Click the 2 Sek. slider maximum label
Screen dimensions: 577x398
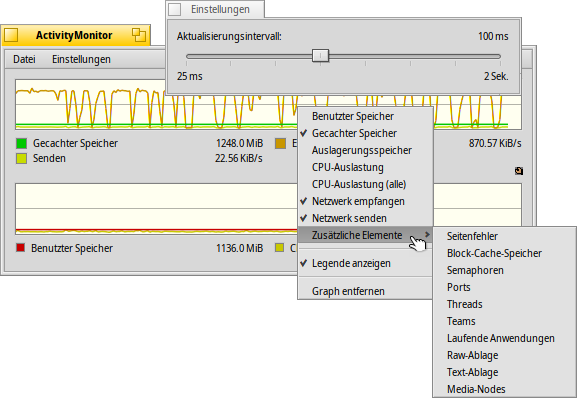(x=496, y=76)
